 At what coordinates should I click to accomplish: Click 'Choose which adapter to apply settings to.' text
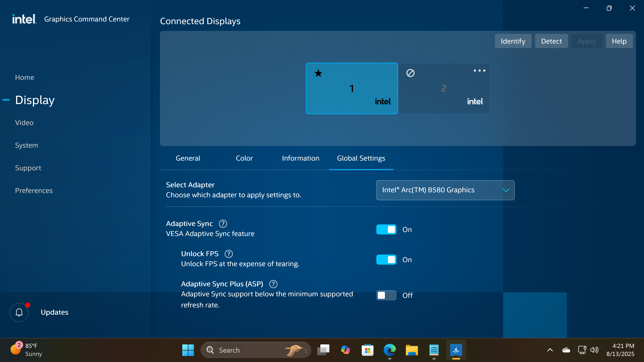(x=233, y=195)
